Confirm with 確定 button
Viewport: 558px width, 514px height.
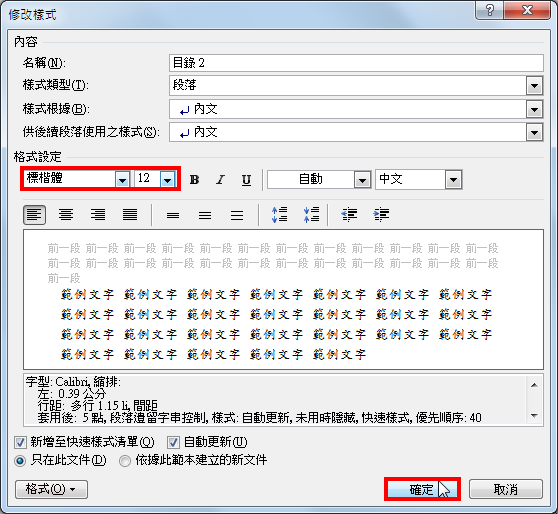[422, 489]
